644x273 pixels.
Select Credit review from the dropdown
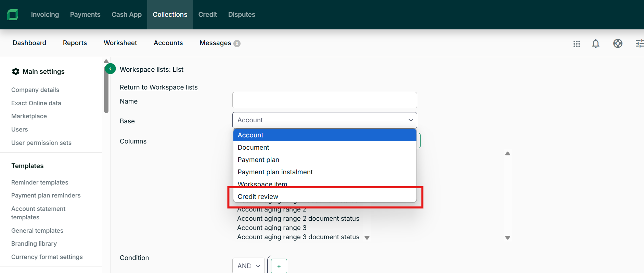[x=258, y=196]
